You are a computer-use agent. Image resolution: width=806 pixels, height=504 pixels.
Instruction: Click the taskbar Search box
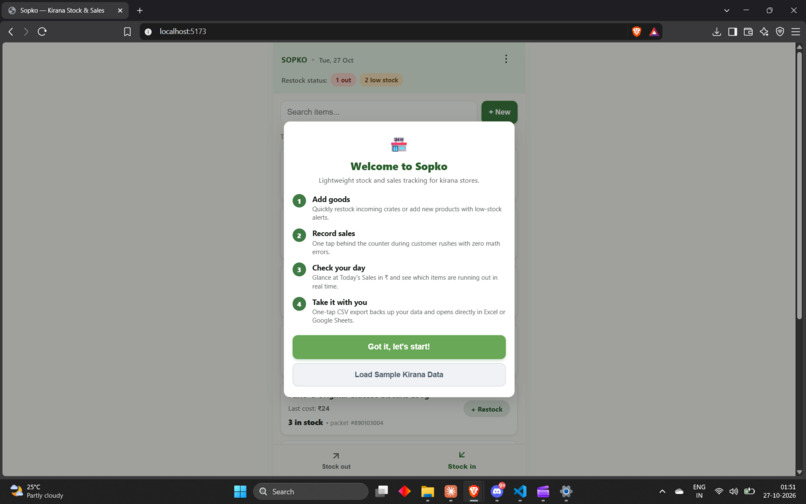pyautogui.click(x=310, y=491)
